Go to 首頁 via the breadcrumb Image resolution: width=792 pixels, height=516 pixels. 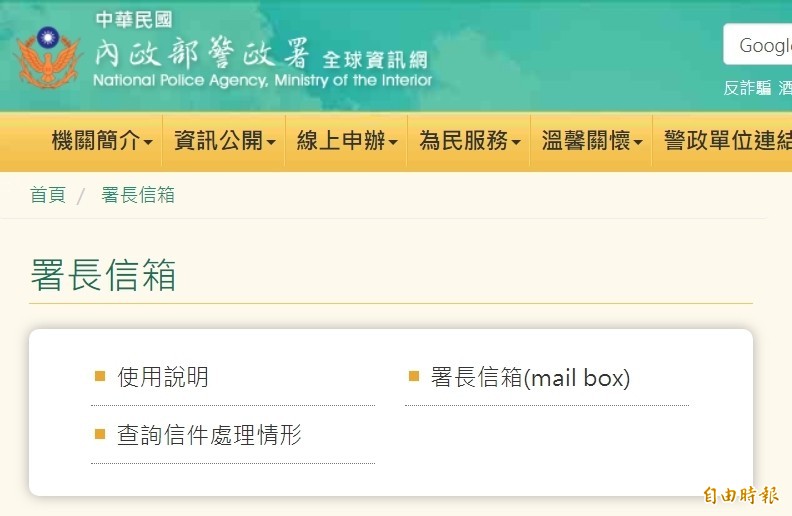(47, 195)
